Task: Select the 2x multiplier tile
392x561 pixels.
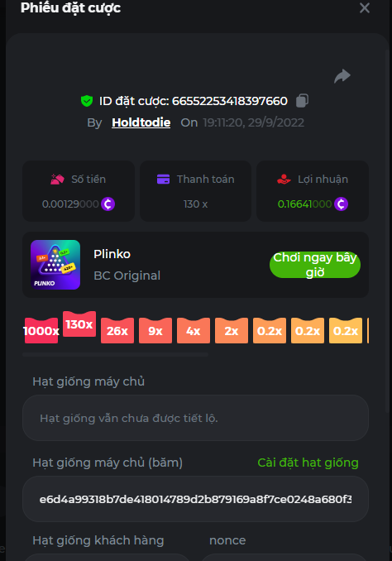Action: [x=232, y=331]
